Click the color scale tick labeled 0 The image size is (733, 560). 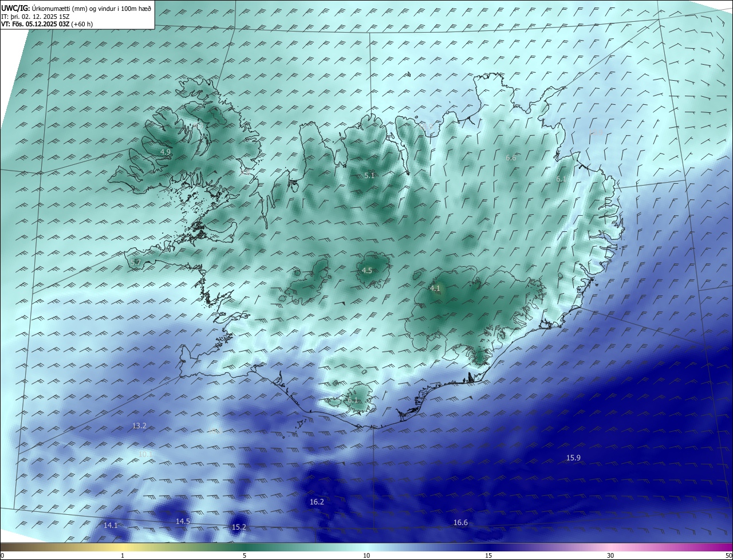2,555
